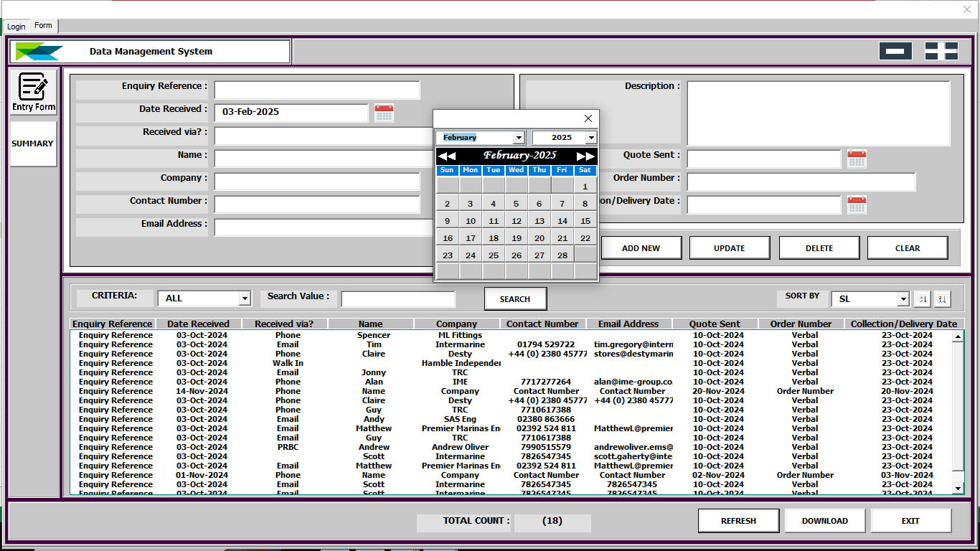Click the Search Value input field
This screenshot has height=551, width=980.
[397, 298]
